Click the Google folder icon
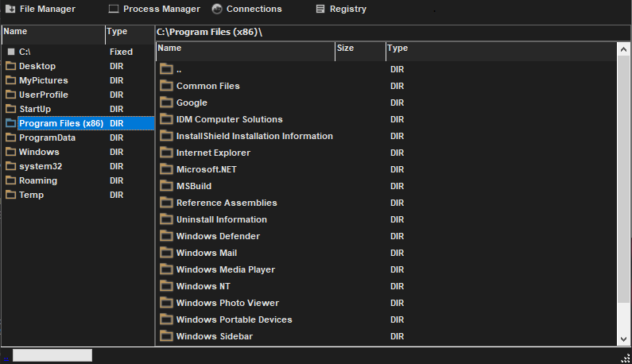 [166, 103]
